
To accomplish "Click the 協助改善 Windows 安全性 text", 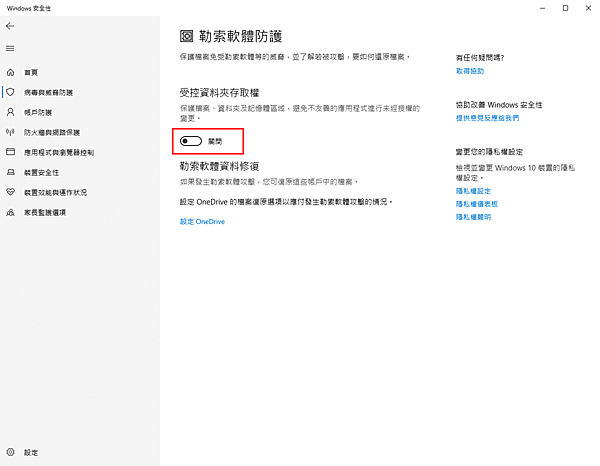I will pos(499,104).
